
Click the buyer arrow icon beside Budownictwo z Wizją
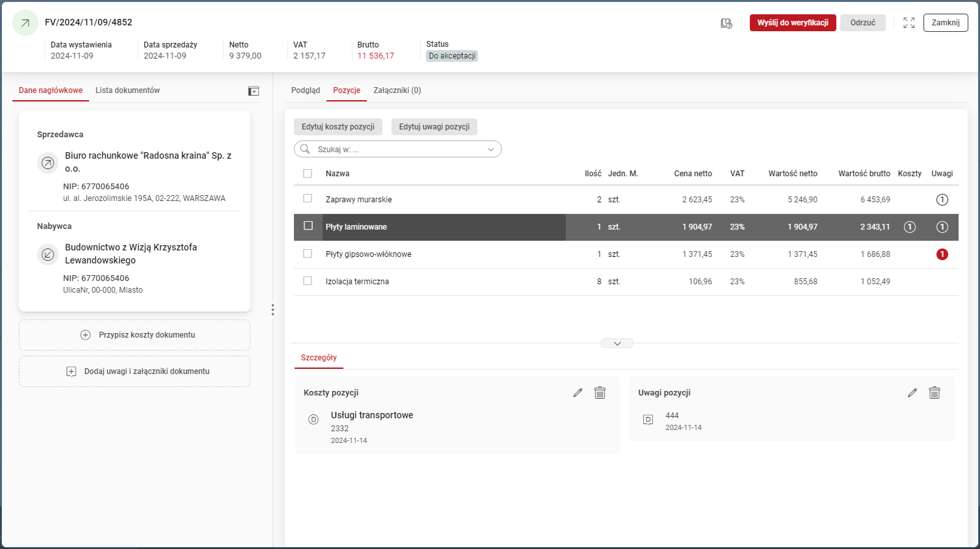[47, 254]
